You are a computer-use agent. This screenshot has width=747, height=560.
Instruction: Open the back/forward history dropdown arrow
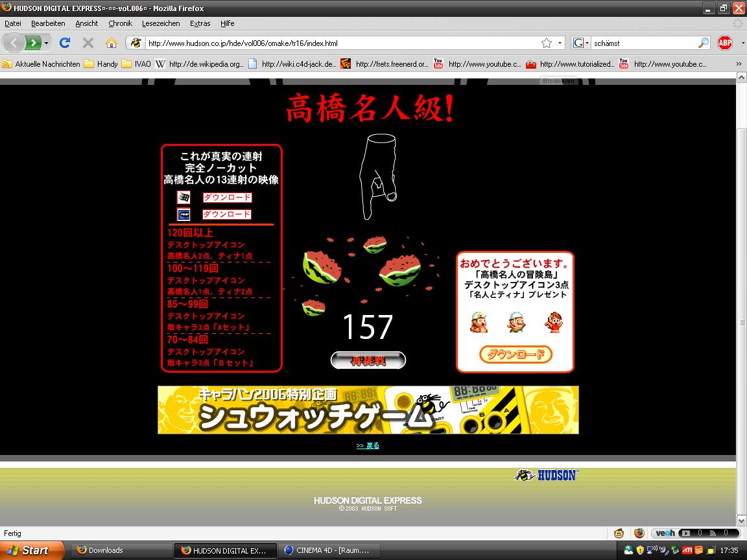(x=46, y=43)
